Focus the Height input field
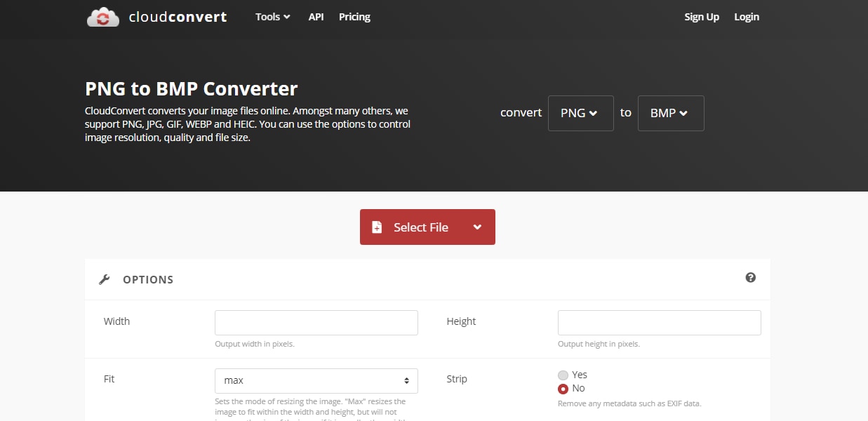 click(x=660, y=323)
